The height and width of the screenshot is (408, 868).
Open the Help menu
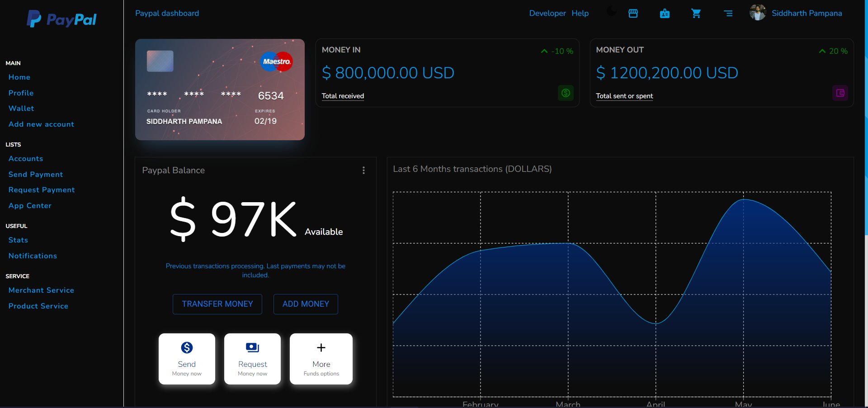580,14
